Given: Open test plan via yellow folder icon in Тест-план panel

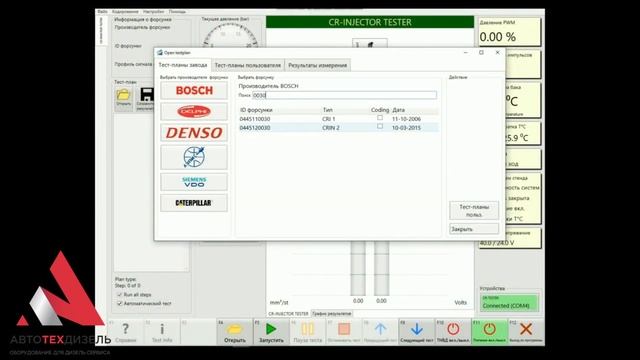Looking at the screenshot, I should (x=123, y=98).
